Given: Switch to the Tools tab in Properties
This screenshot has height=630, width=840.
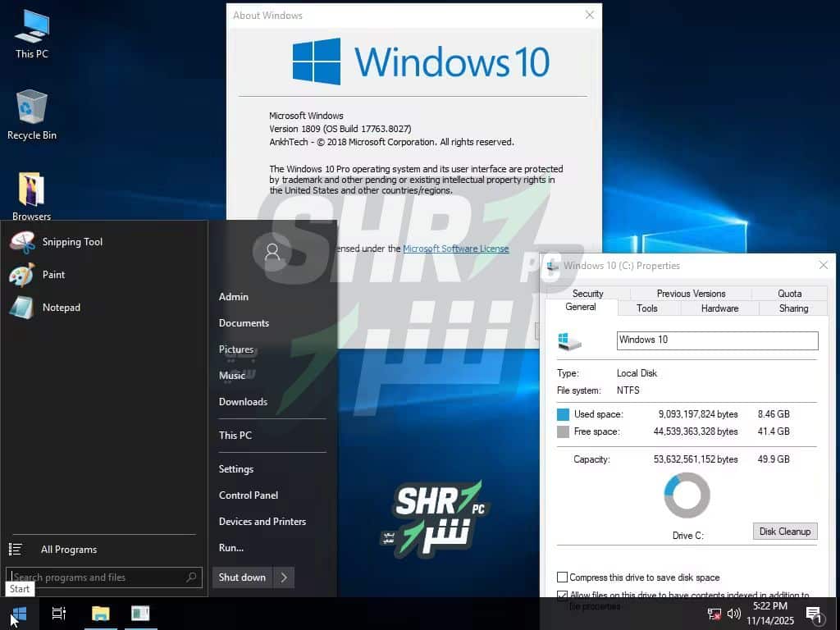Looking at the screenshot, I should pos(647,308).
